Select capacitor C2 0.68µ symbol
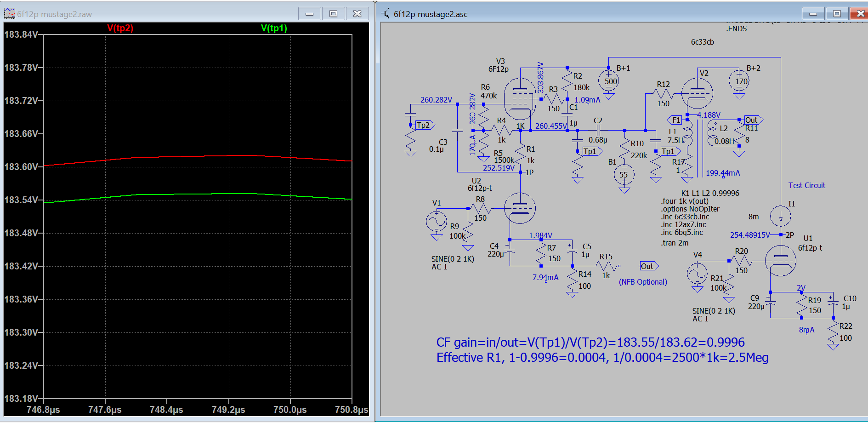This screenshot has width=868, height=423. click(597, 131)
